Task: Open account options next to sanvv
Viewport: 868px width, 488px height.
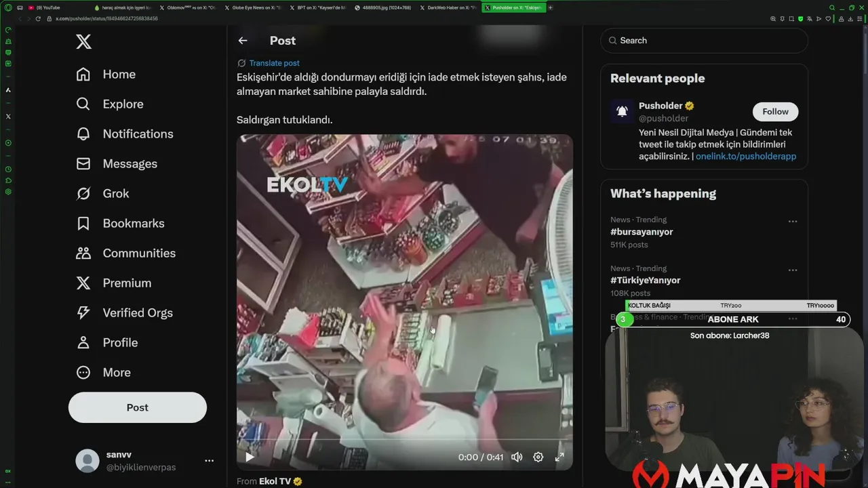Action: (x=209, y=461)
